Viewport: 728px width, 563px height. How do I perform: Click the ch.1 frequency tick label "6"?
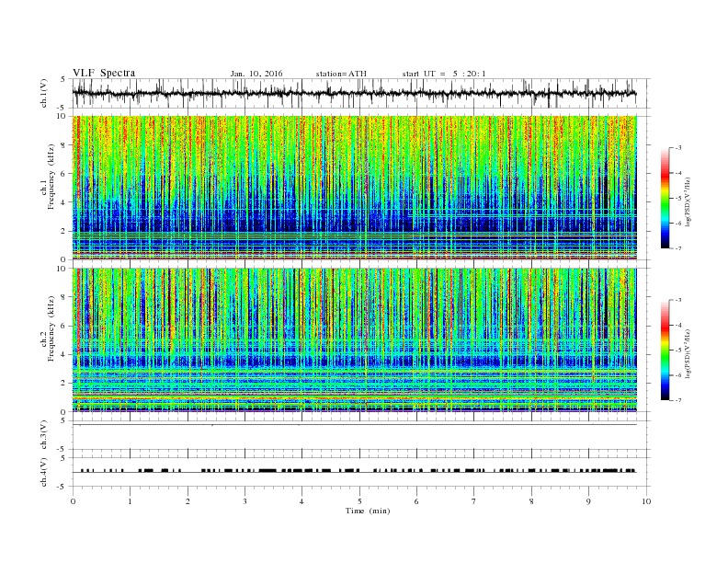point(64,174)
